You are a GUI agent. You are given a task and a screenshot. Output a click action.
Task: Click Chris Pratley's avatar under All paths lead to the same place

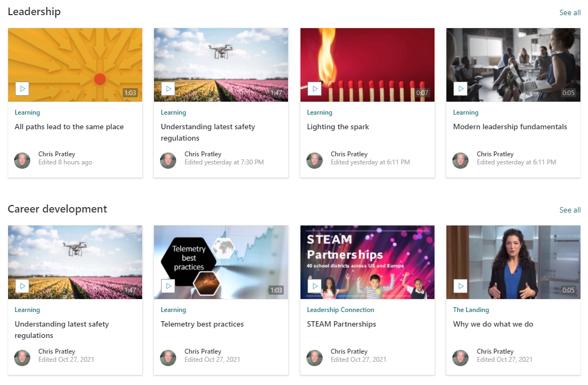tap(22, 161)
